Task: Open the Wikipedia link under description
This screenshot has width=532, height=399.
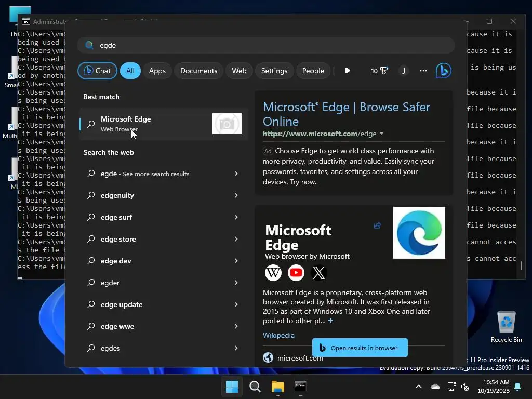Action: 278,335
